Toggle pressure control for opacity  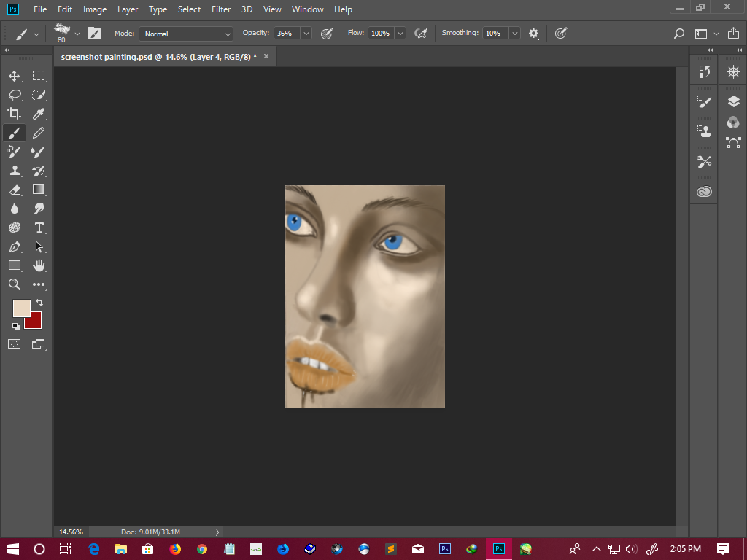[327, 34]
